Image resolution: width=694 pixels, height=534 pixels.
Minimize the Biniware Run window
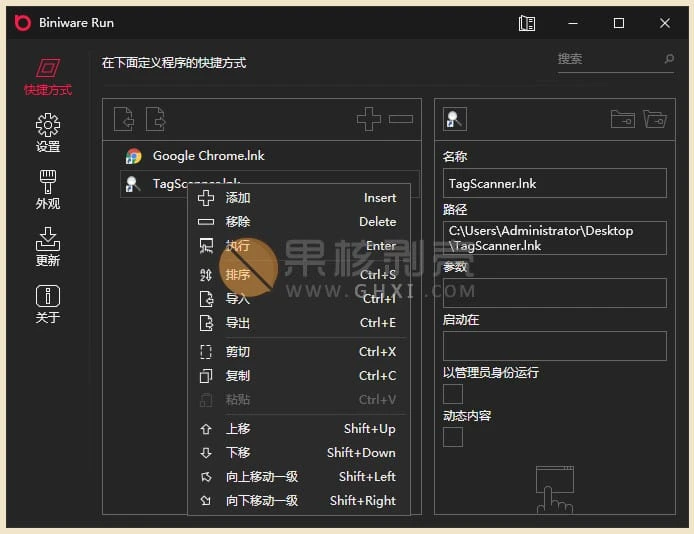(x=573, y=23)
